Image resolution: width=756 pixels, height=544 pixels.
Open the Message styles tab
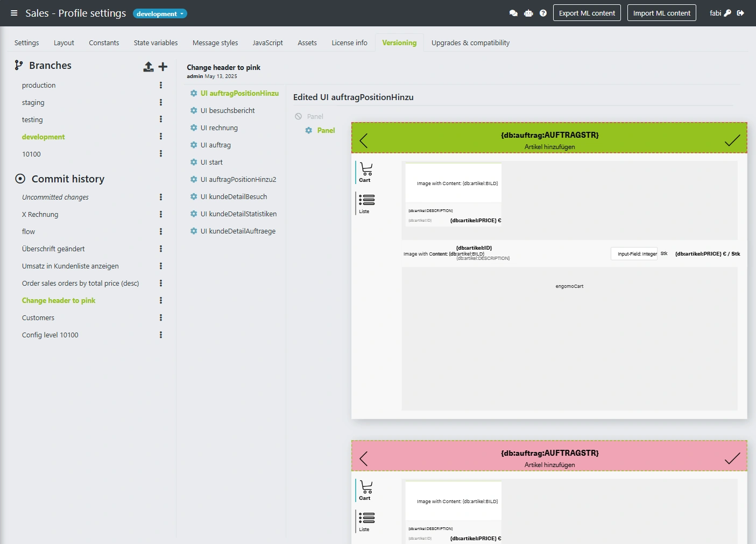pos(215,43)
